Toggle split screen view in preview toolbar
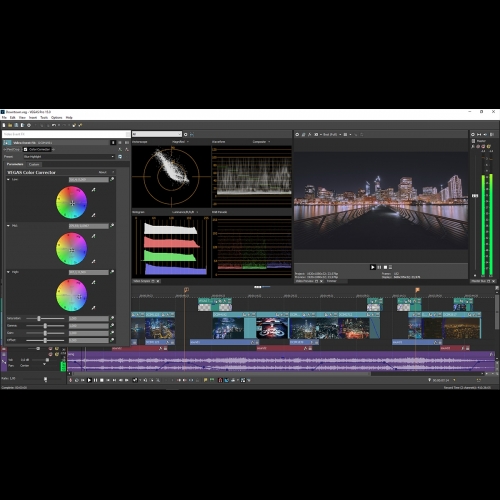Image resolution: width=500 pixels, height=500 pixels. tap(316, 134)
